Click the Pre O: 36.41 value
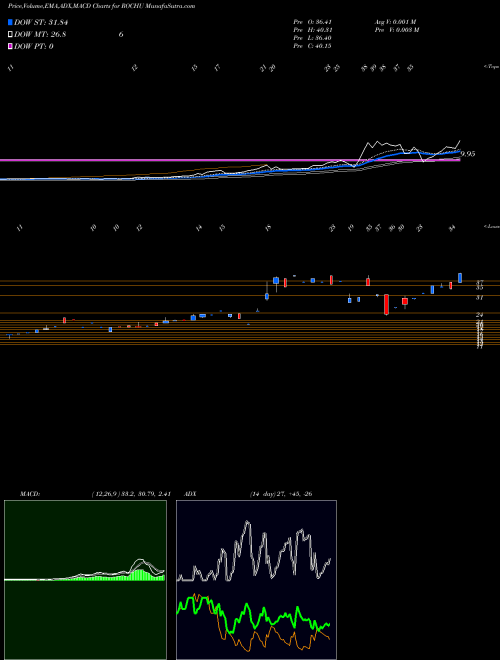The image size is (500, 660). tap(313, 21)
